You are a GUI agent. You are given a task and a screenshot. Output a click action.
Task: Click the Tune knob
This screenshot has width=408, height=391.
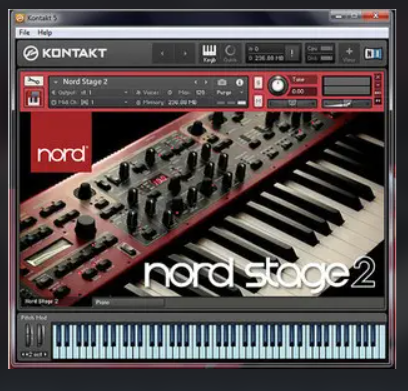click(278, 85)
